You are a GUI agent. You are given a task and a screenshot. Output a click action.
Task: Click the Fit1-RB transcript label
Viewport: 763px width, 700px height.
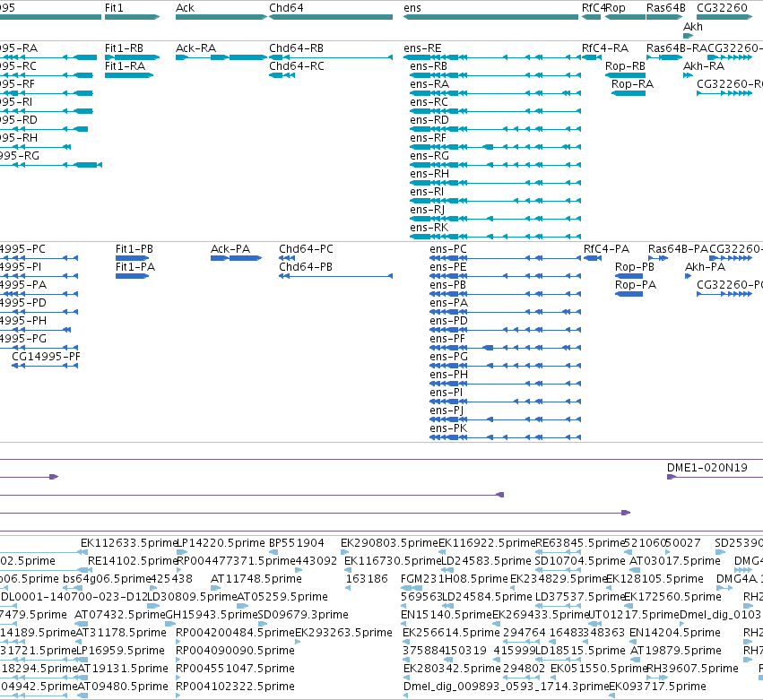(x=124, y=48)
